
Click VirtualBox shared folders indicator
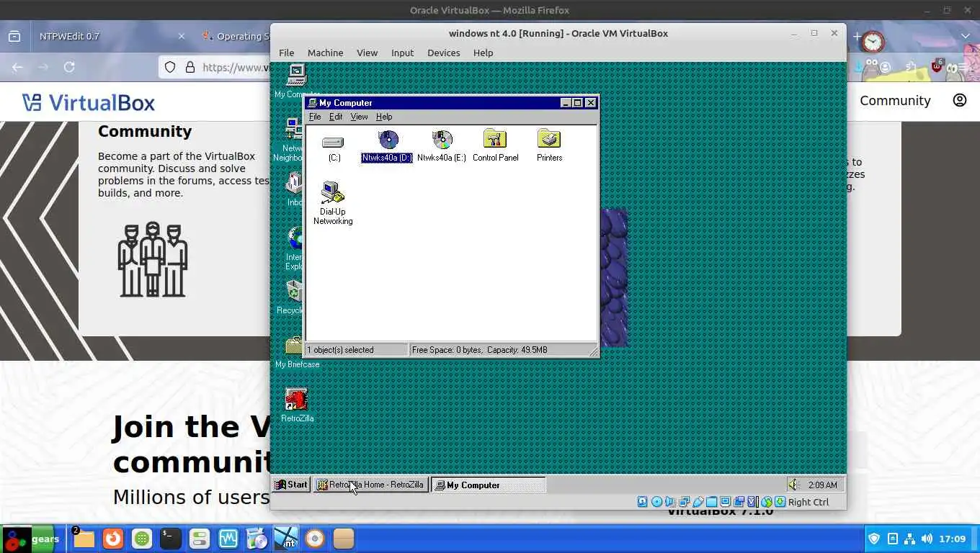tap(711, 502)
